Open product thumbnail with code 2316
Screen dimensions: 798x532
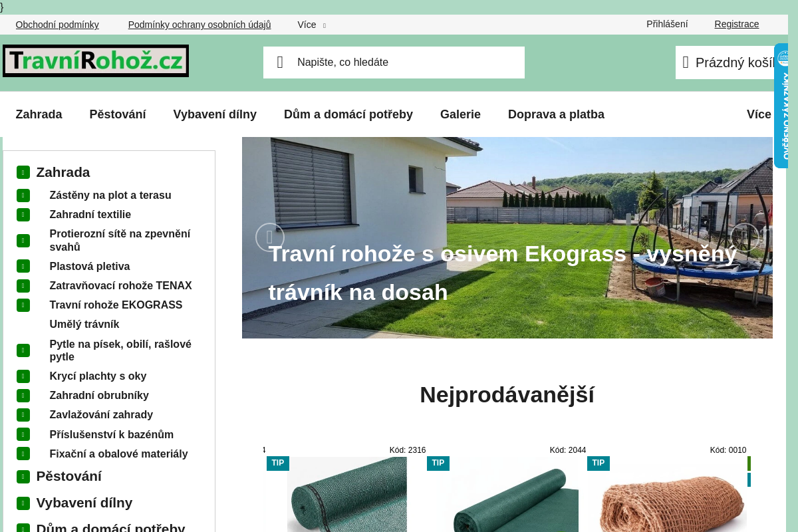pyautogui.click(x=347, y=494)
